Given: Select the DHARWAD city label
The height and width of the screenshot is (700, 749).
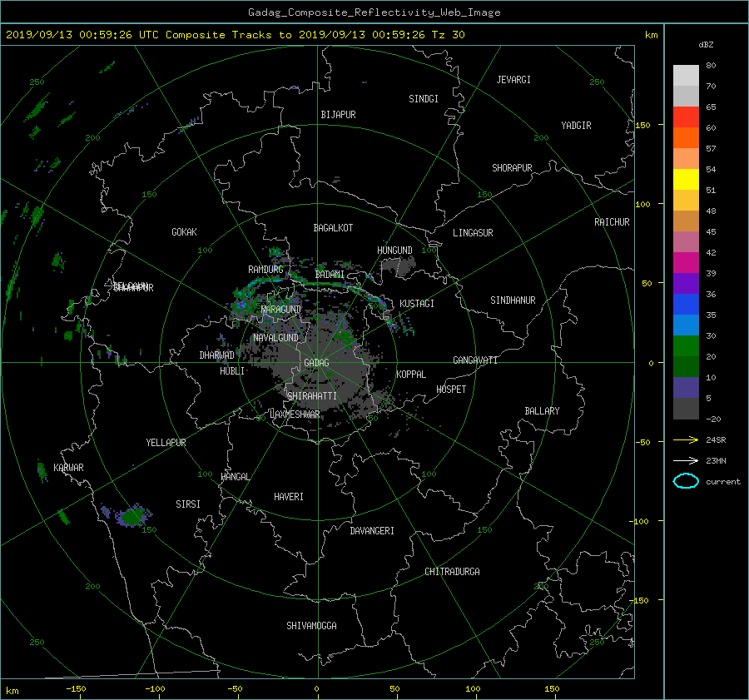Looking at the screenshot, I should click(x=217, y=355).
